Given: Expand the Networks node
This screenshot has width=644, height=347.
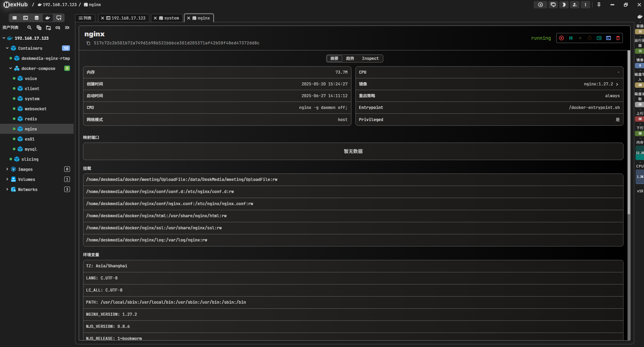Looking at the screenshot, I should pos(7,189).
